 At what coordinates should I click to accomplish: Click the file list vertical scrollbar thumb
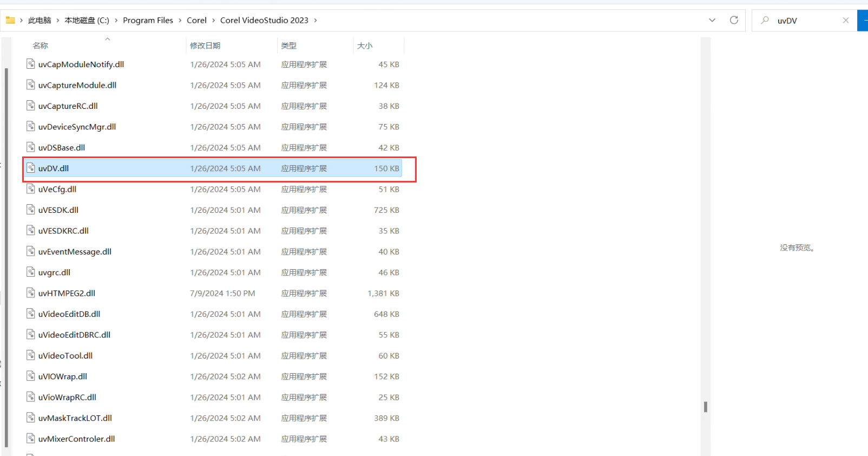[x=705, y=407]
